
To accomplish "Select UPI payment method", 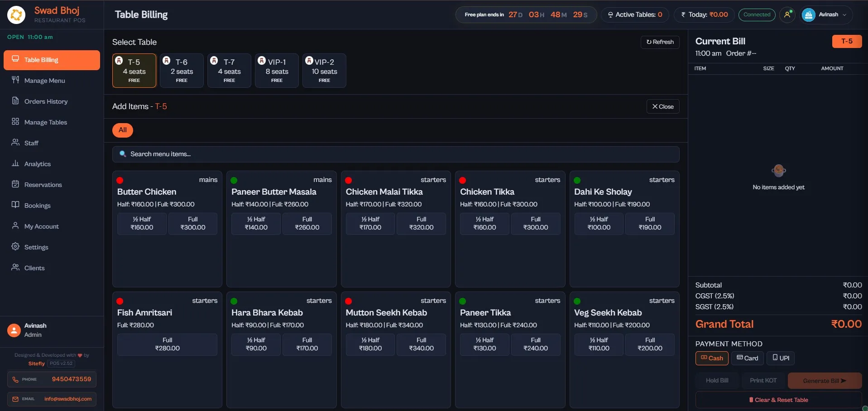I will [781, 358].
